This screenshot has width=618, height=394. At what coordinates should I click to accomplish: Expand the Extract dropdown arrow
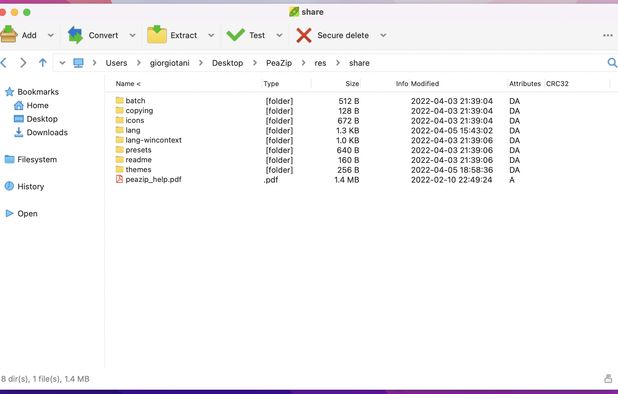click(x=211, y=35)
